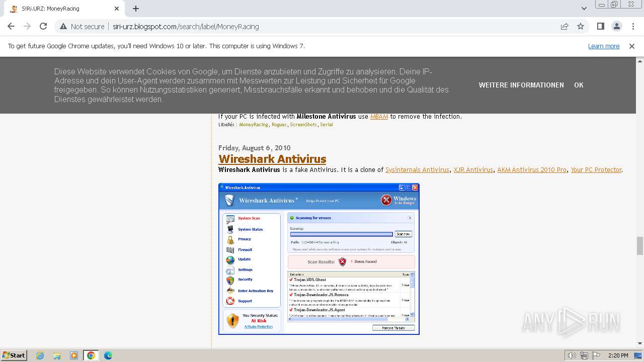This screenshot has height=362, width=644.
Task: Switch to Chrome in the taskbar
Action: [x=91, y=355]
